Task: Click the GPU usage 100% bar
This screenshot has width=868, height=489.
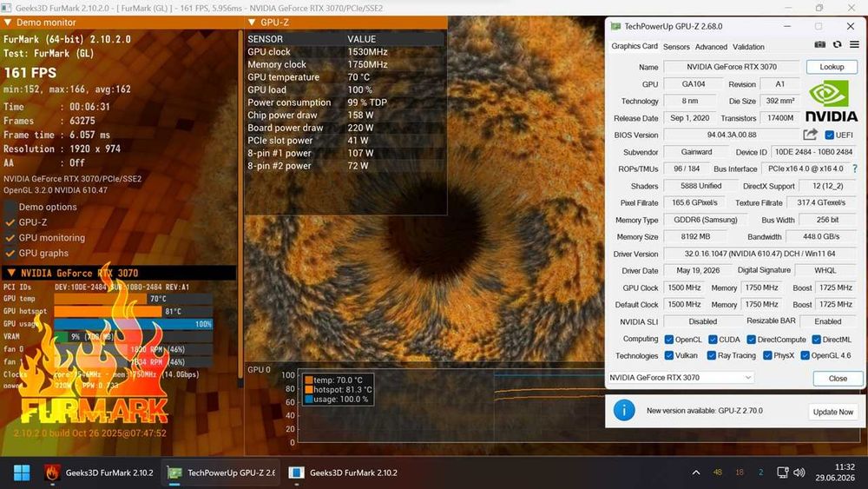Action: point(134,324)
